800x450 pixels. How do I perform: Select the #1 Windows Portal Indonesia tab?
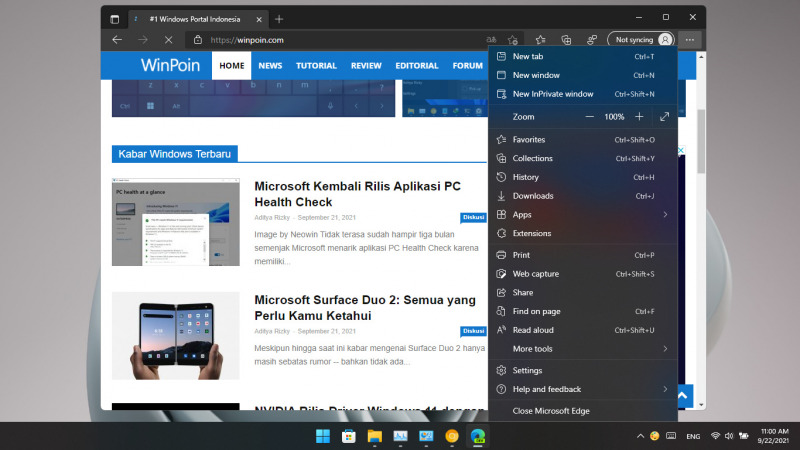(197, 19)
